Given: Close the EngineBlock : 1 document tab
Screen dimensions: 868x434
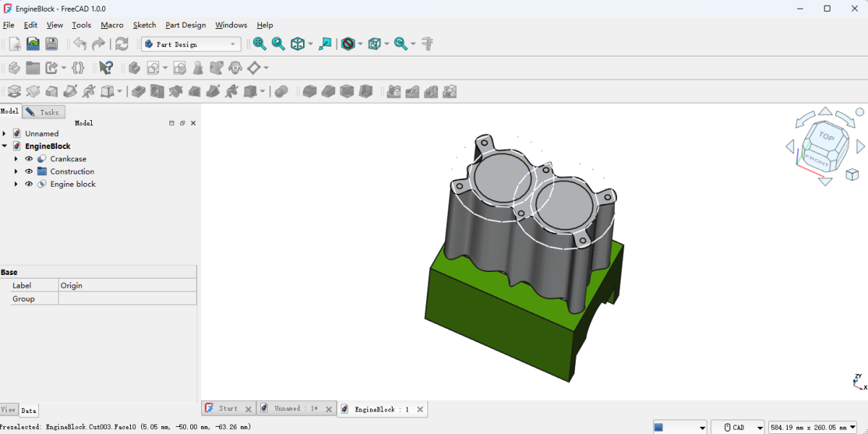Looking at the screenshot, I should click(420, 409).
